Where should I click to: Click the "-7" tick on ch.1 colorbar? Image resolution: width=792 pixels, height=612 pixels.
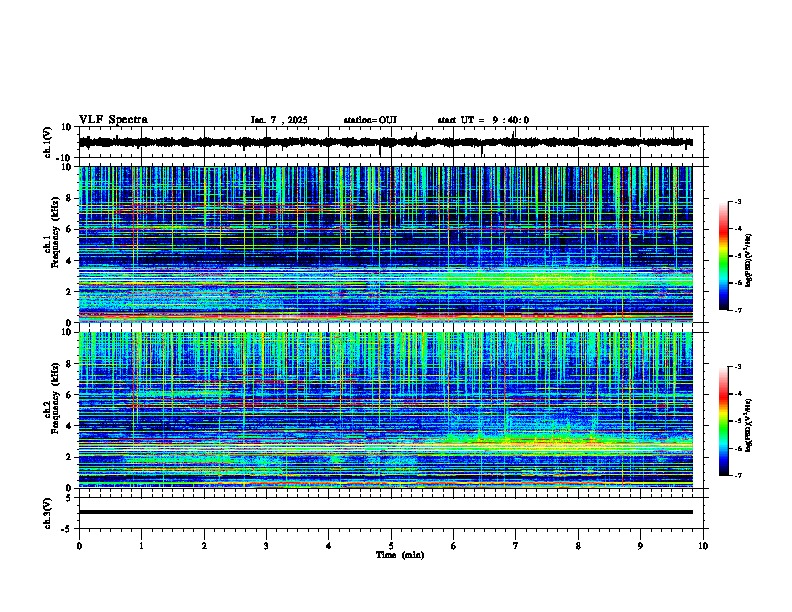(x=737, y=310)
